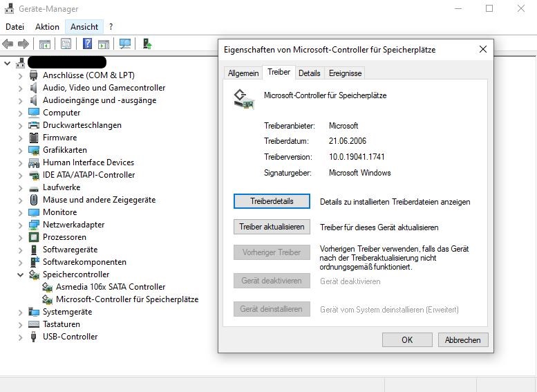Click the action pane toolbar icon
The height and width of the screenshot is (392, 537).
tap(104, 44)
